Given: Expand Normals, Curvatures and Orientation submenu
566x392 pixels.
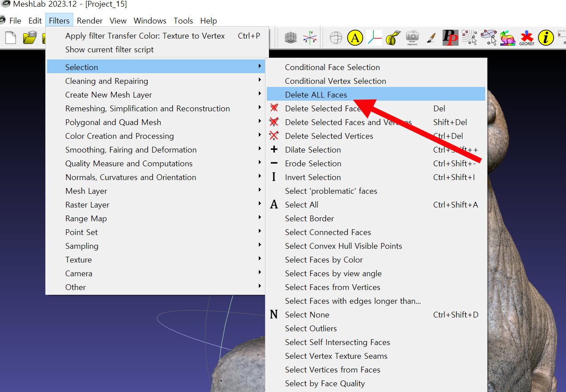Looking at the screenshot, I should tap(157, 177).
